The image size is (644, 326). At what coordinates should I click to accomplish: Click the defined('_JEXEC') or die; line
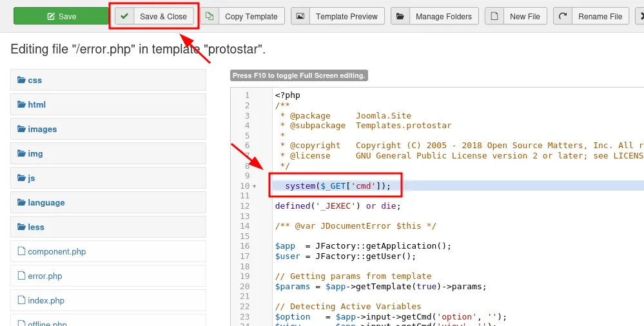click(338, 206)
